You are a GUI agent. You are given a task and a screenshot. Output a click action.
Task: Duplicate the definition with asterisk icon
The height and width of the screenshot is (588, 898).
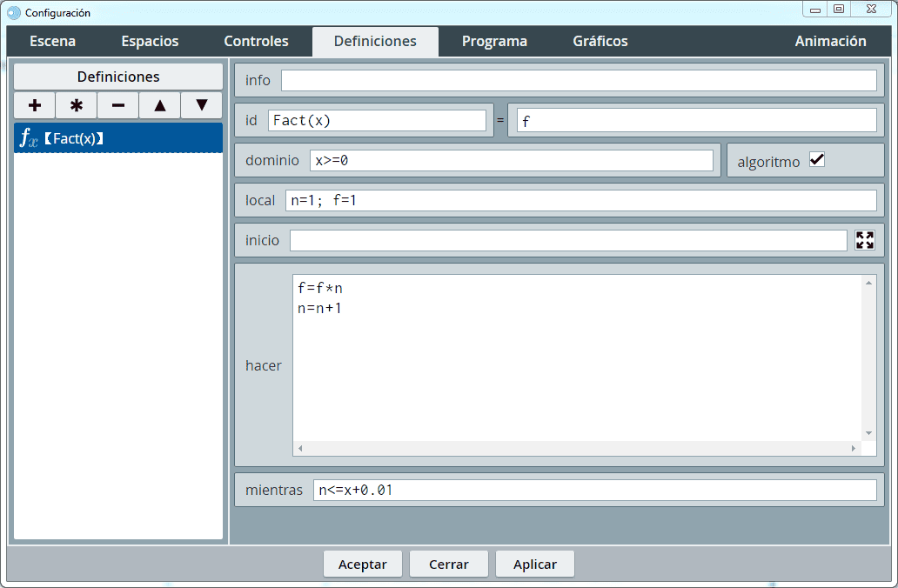point(77,105)
